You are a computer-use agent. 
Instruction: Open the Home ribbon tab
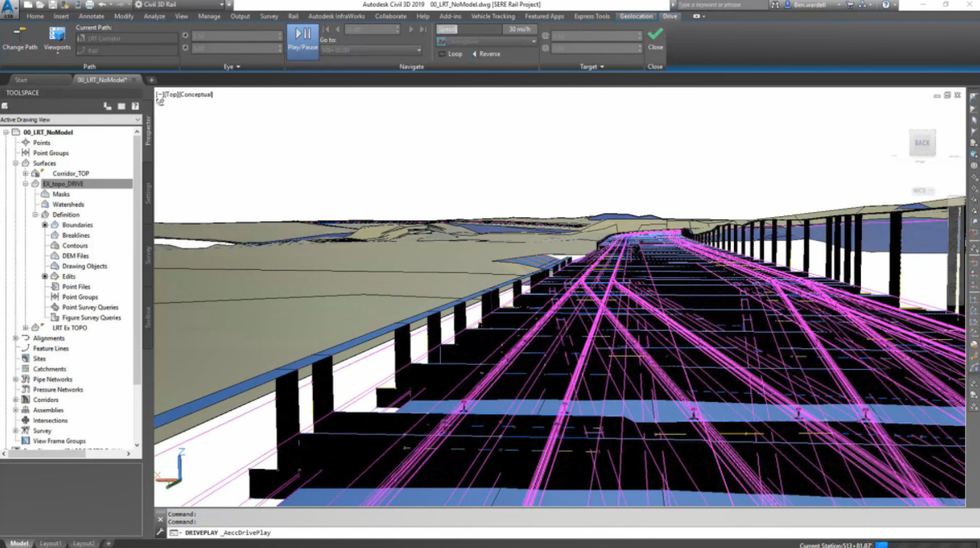click(x=35, y=17)
